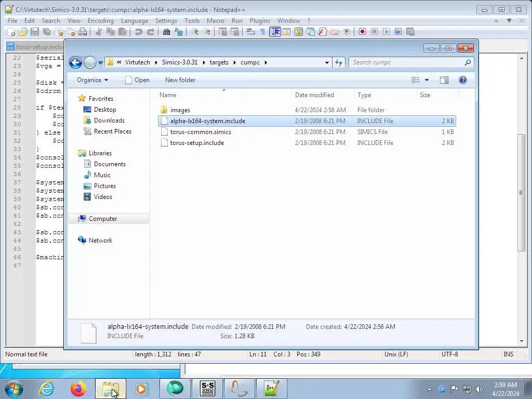Select Documents under Libraries
This screenshot has height=399, width=532.
[110, 164]
